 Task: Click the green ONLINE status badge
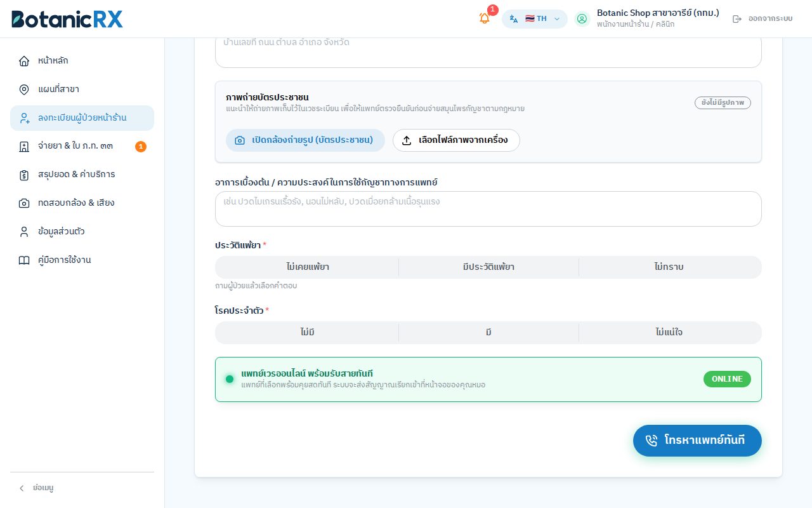727,379
